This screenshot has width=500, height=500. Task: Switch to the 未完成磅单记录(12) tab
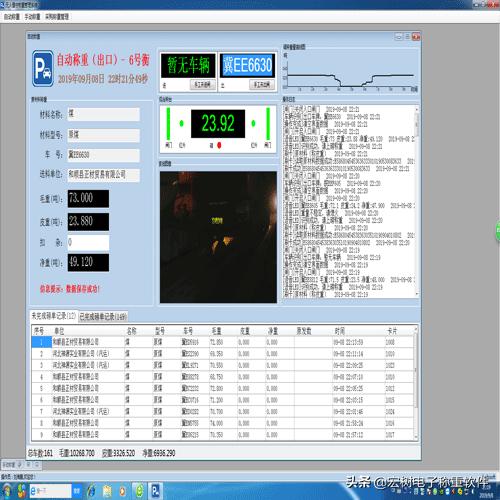[54, 316]
